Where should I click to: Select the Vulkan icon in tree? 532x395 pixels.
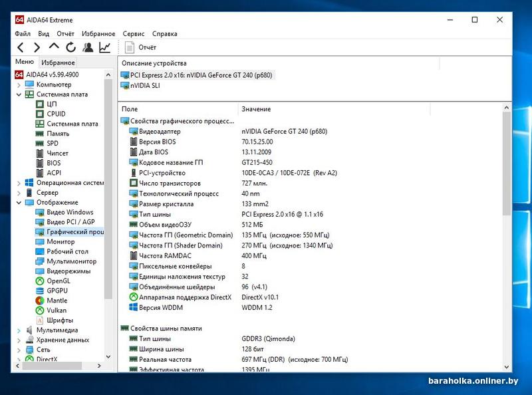40,311
